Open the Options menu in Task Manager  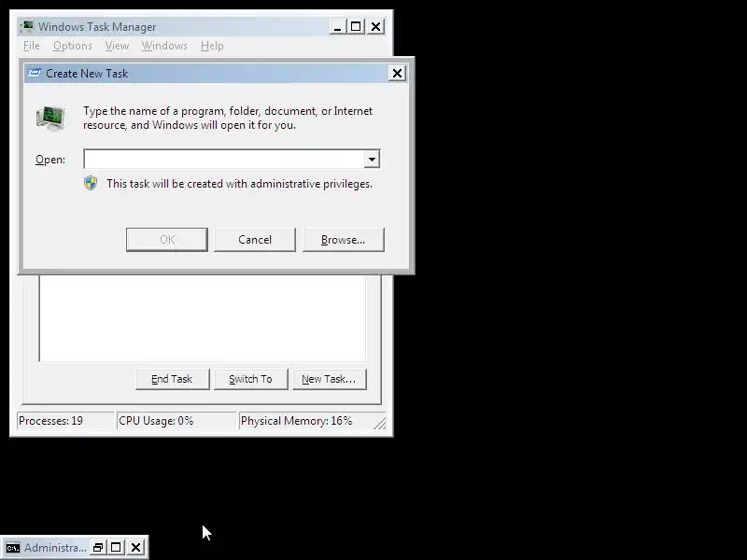pos(73,46)
